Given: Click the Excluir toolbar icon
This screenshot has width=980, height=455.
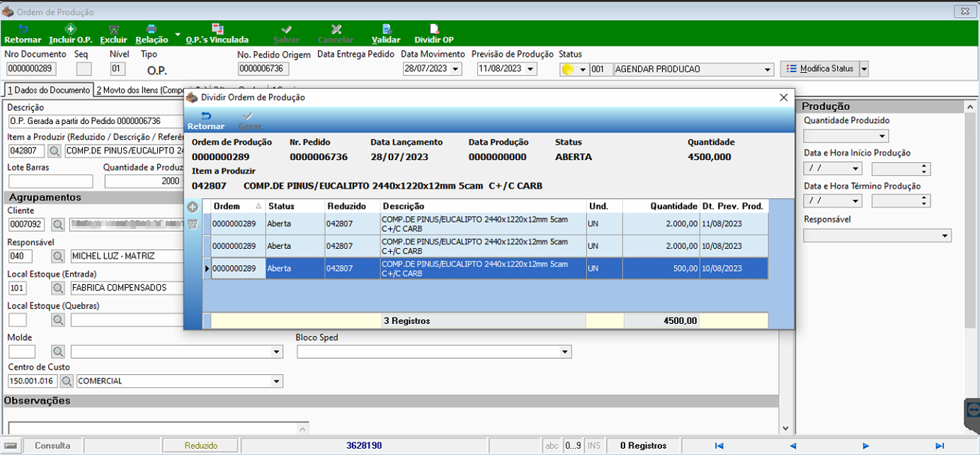Looking at the screenshot, I should (x=113, y=29).
